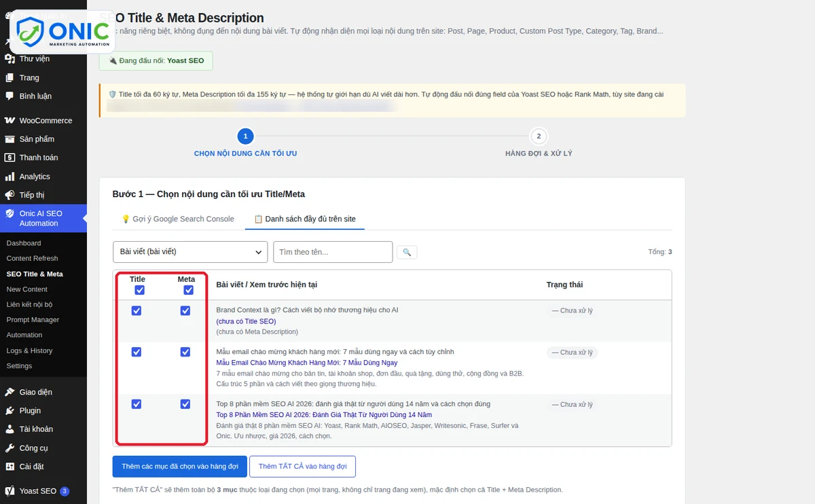
Task: Open the Tài khoản user icon
Action: [x=10, y=429]
